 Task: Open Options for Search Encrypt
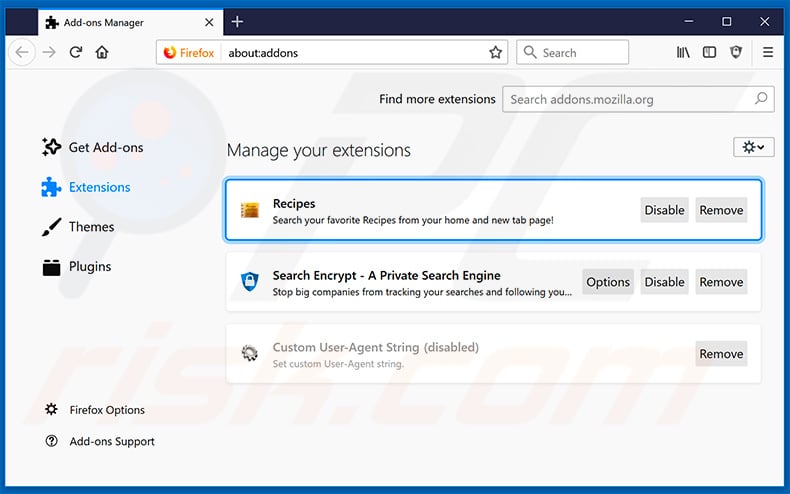tap(608, 282)
